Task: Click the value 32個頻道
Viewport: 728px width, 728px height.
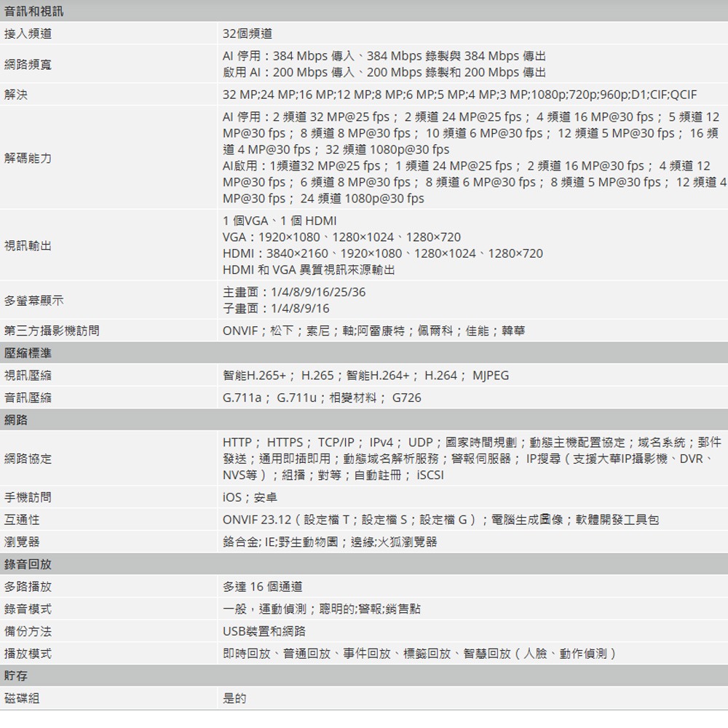Action: point(248,33)
